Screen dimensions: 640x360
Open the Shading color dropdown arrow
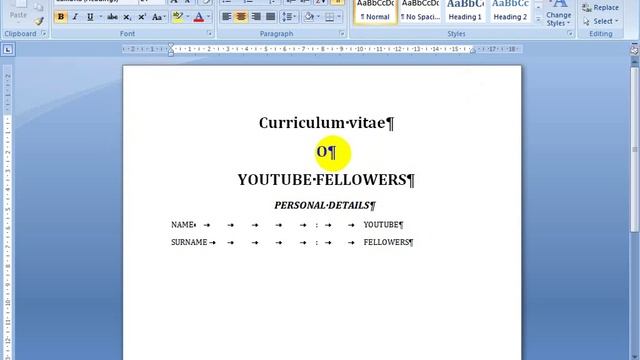coord(318,17)
